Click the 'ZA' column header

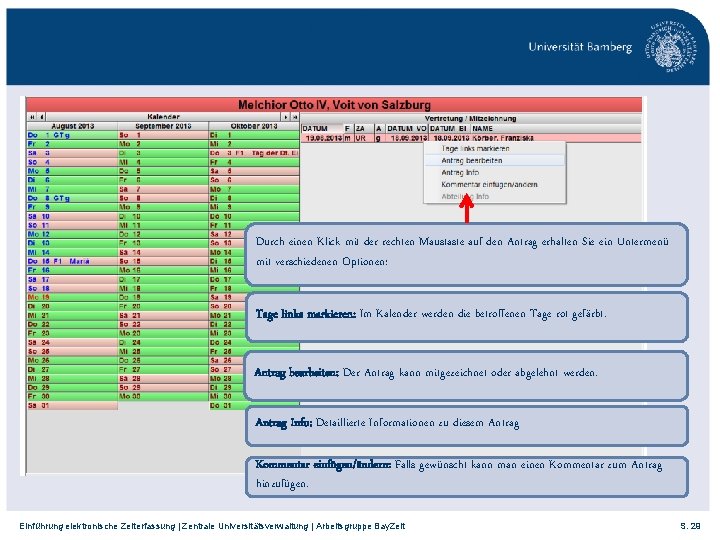pos(364,129)
